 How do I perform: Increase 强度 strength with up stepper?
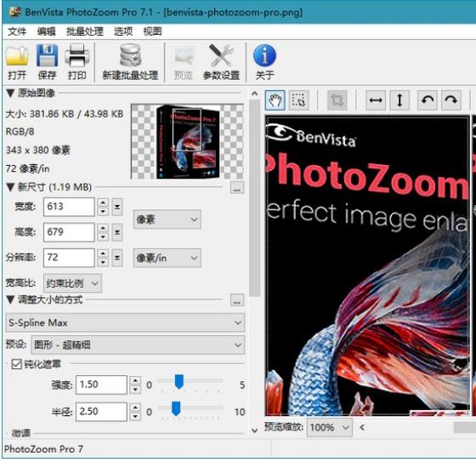[135, 380]
